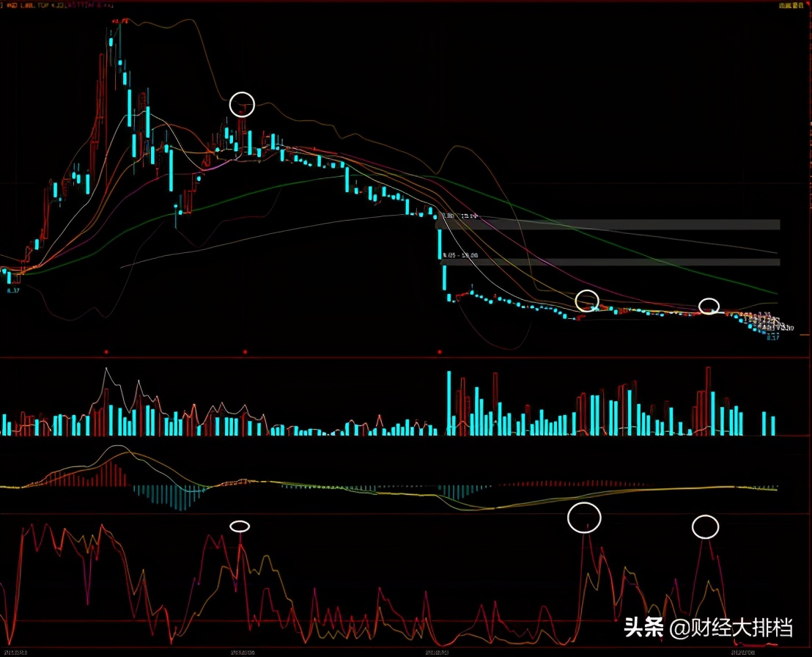Click the leftmost red dot under price chart

pos(106,352)
